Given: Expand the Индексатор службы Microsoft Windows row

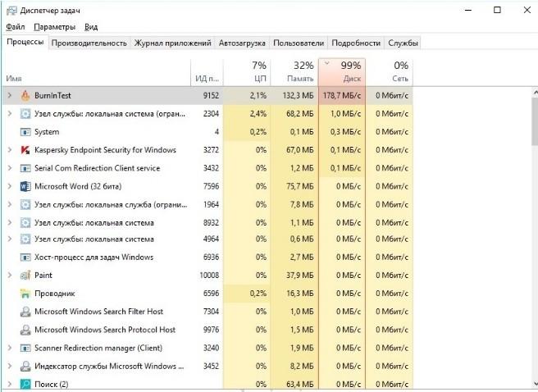Looking at the screenshot, I should [10, 366].
